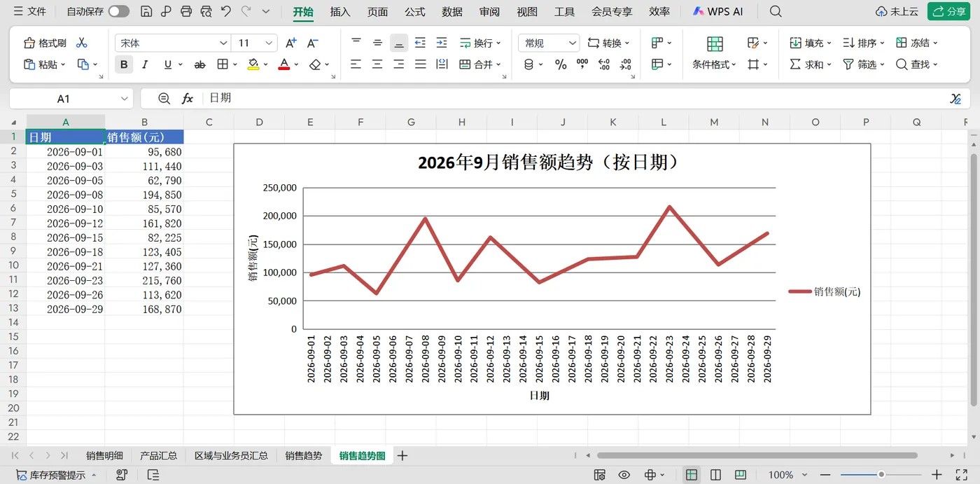
Task: Switch to the 销售明细 sheet tab
Action: (x=104, y=456)
